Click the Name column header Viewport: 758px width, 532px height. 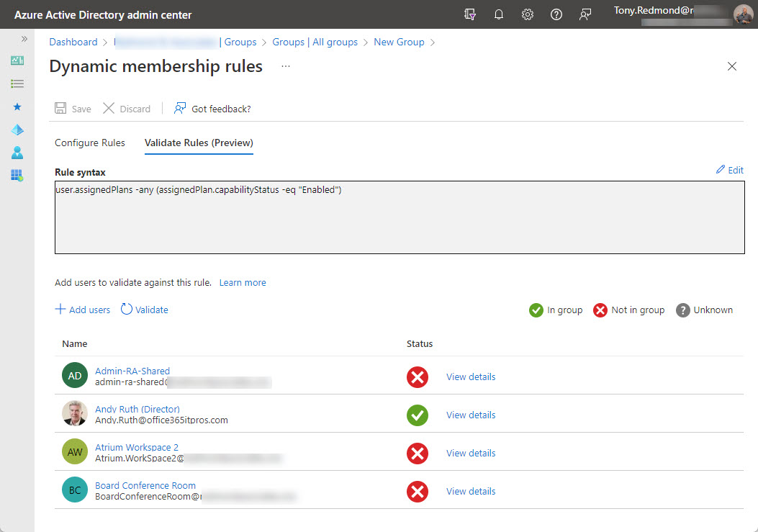click(x=74, y=344)
